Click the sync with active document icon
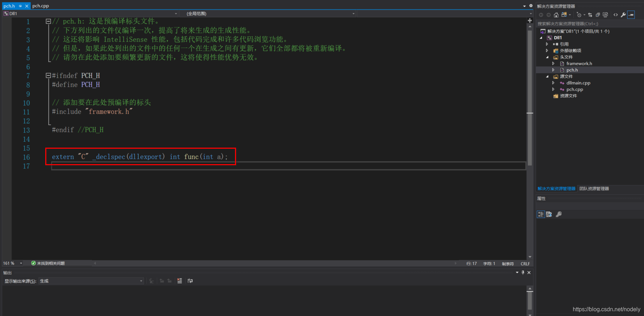 coord(590,15)
